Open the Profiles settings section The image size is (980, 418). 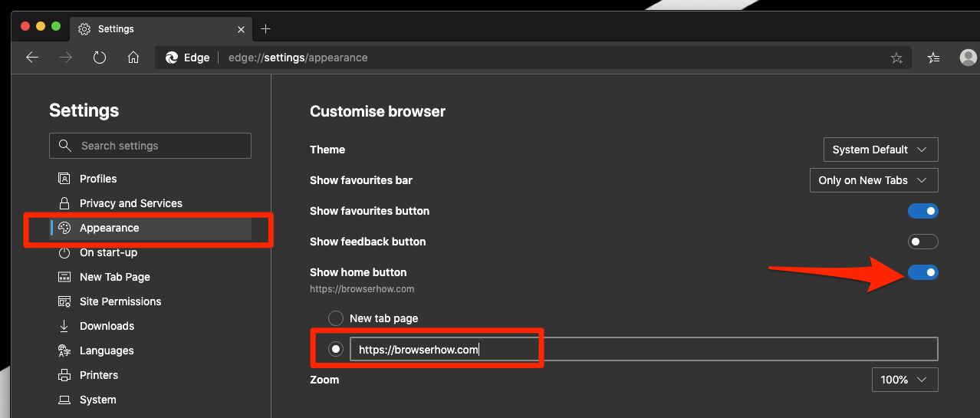point(150,179)
